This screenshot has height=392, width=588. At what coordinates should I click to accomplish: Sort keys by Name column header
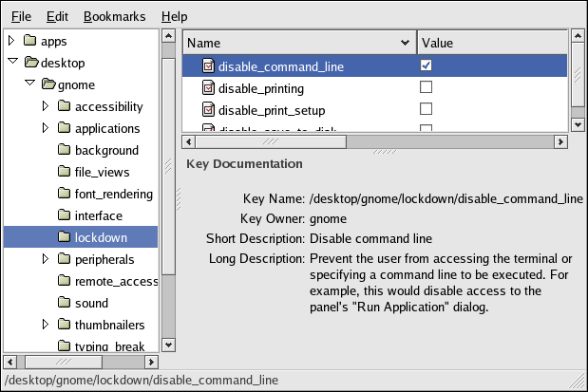[296, 43]
